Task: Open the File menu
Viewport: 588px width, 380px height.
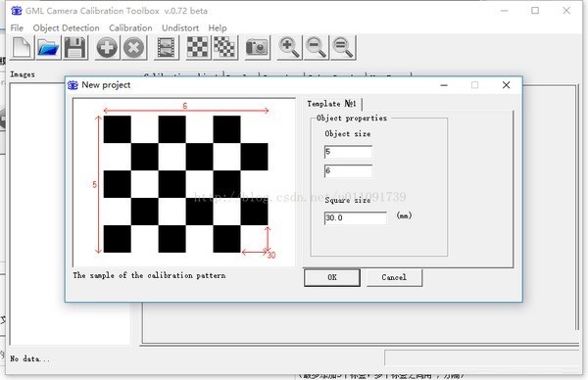Action: click(17, 28)
